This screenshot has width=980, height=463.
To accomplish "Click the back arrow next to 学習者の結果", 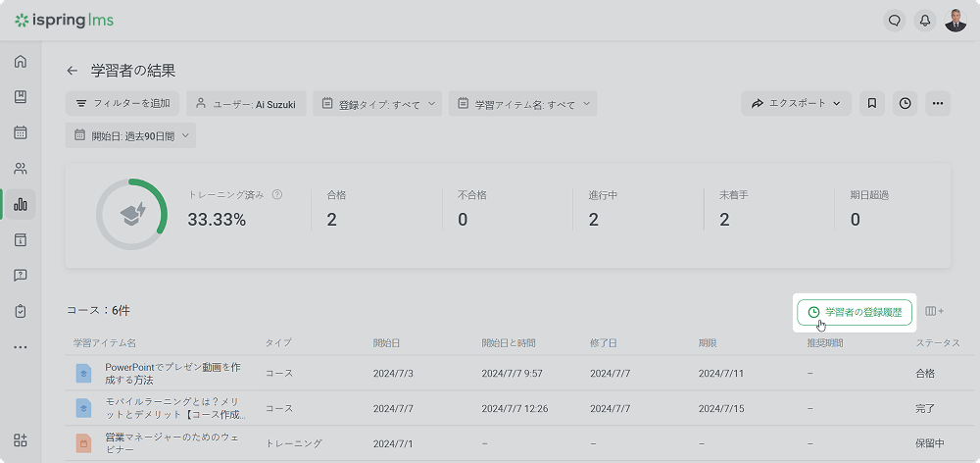I will coord(72,71).
